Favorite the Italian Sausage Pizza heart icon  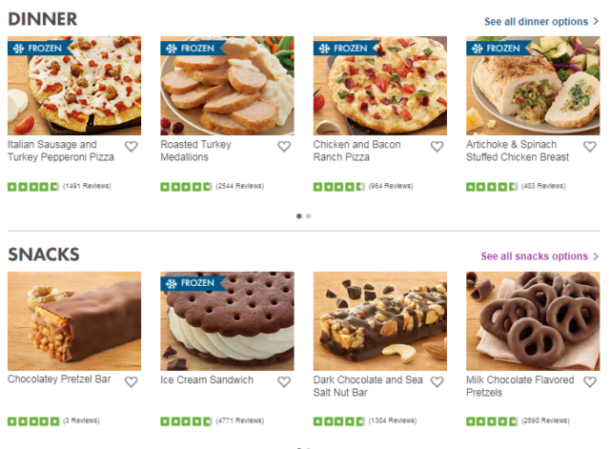(x=131, y=146)
